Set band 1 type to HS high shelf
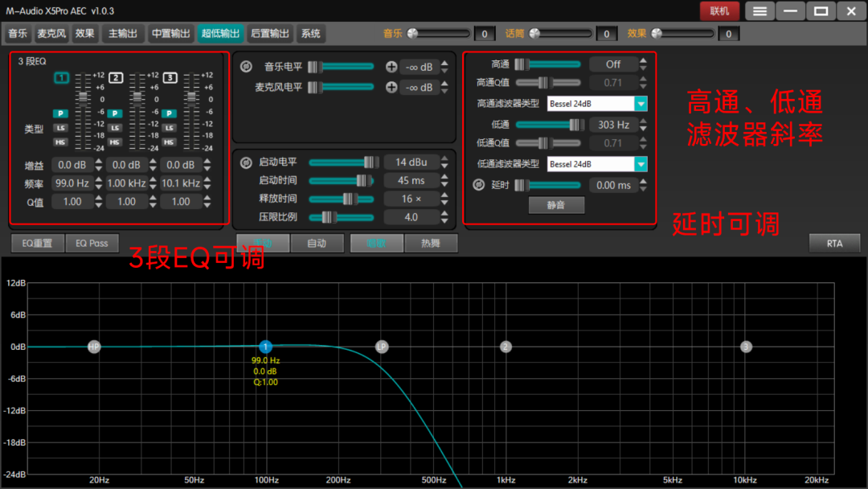This screenshot has width=868, height=489. tap(60, 142)
